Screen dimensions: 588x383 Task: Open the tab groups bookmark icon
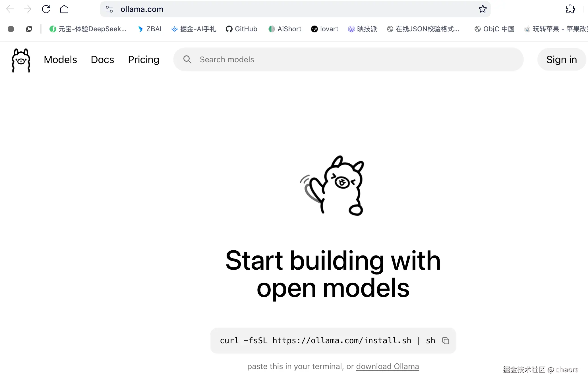pos(29,29)
